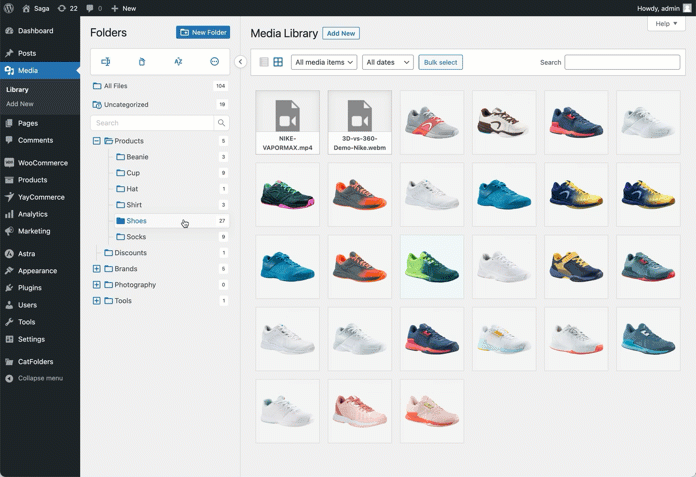Open the more options circle icon
This screenshot has width=696, height=477.
214,62
